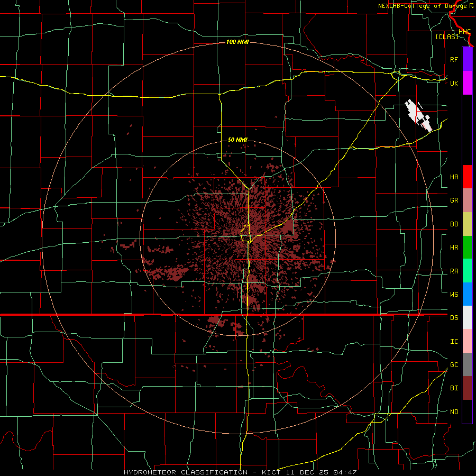Click the '[CLAS]' units label
476x476 pixels.
point(447,36)
